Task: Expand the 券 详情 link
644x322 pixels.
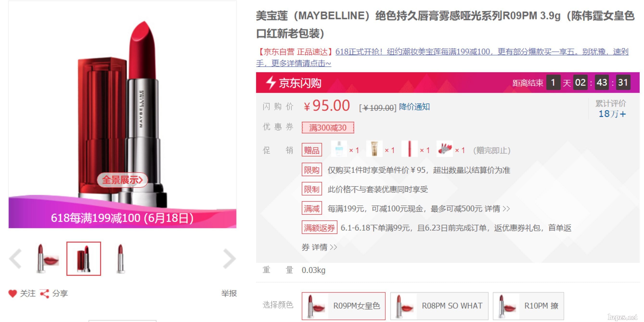Action: [x=319, y=247]
